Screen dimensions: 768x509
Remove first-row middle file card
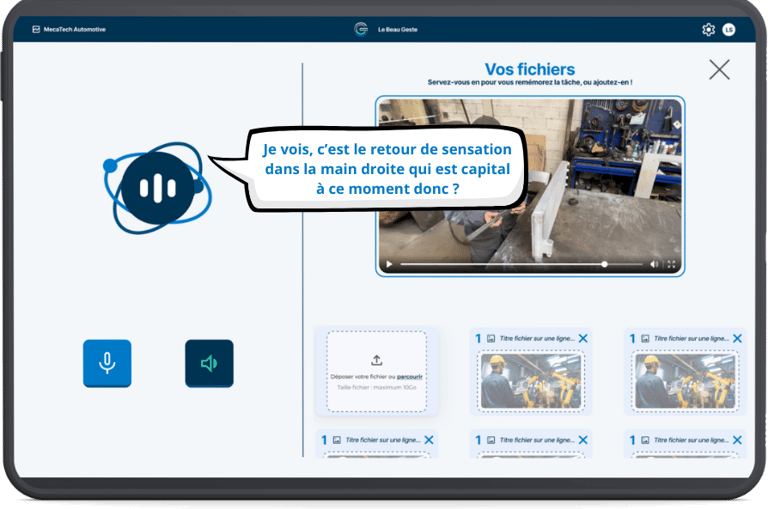(583, 338)
